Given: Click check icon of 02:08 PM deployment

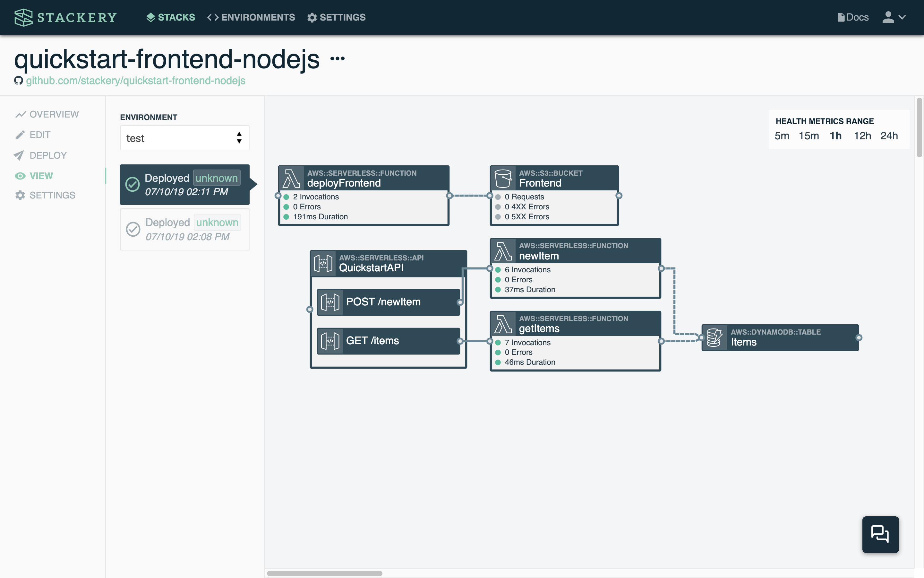Looking at the screenshot, I should point(133,229).
